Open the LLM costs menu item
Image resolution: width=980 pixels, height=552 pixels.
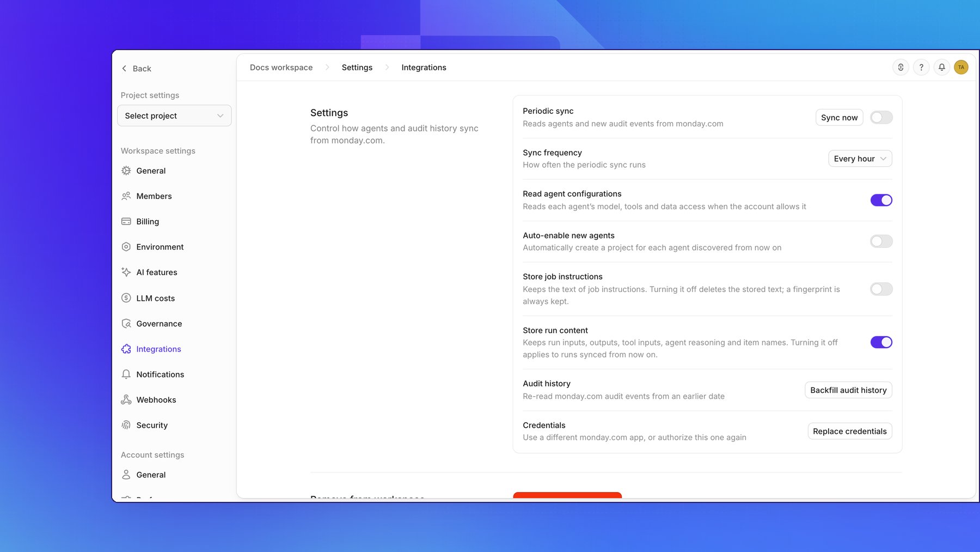tap(155, 298)
